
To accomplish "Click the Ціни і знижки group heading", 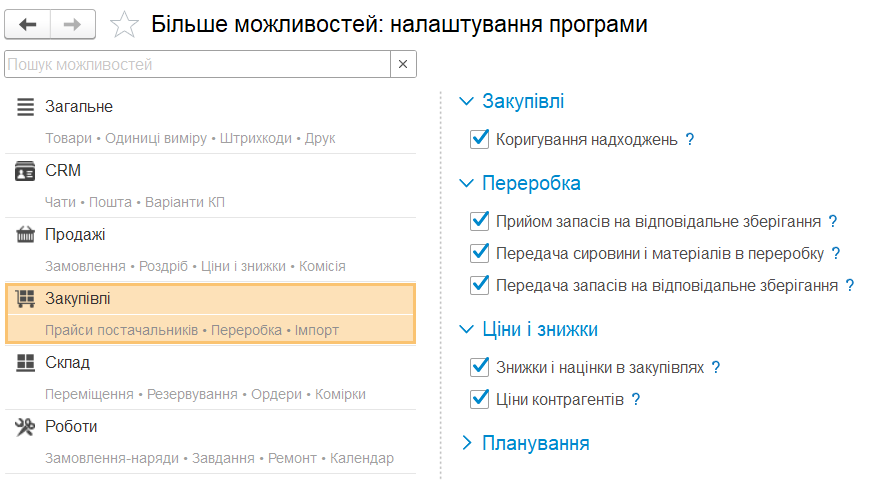I will (540, 329).
